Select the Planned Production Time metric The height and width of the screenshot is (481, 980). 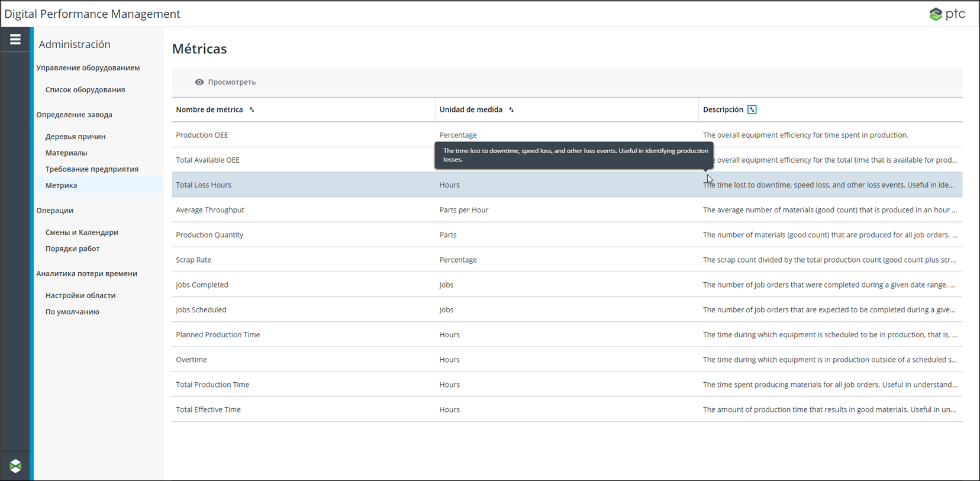pyautogui.click(x=567, y=334)
